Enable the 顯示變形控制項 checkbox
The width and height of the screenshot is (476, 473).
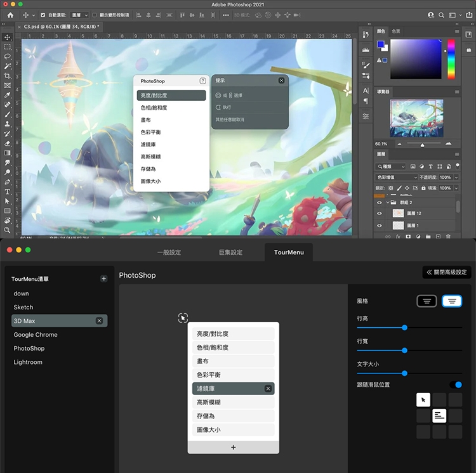pos(95,15)
